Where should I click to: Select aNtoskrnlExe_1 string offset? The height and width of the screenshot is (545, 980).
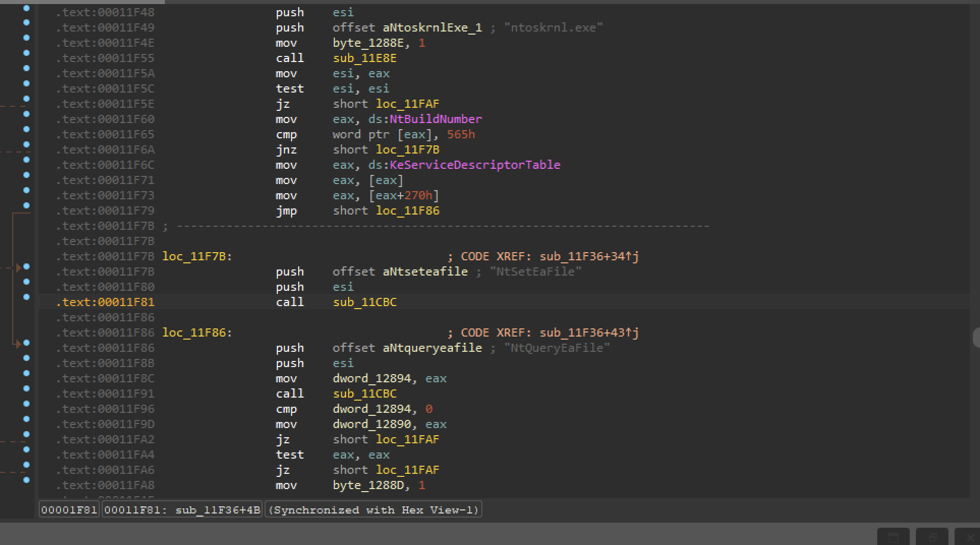(x=432, y=27)
